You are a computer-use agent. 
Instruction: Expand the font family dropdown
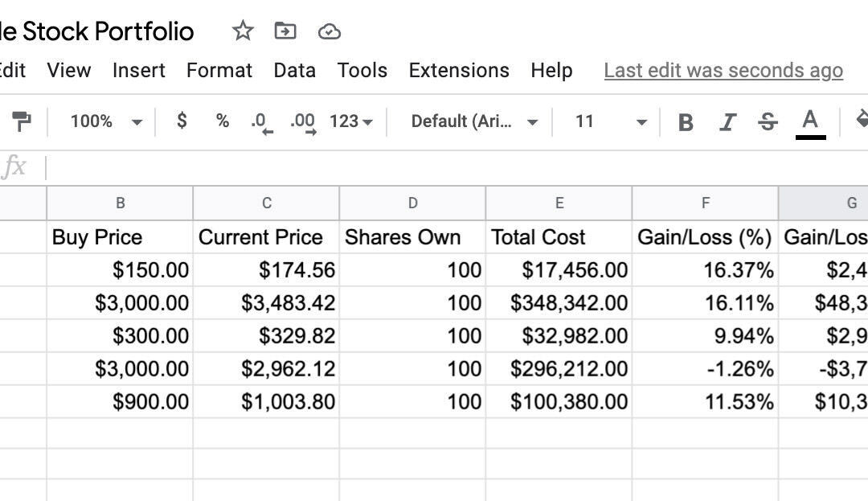pyautogui.click(x=473, y=121)
